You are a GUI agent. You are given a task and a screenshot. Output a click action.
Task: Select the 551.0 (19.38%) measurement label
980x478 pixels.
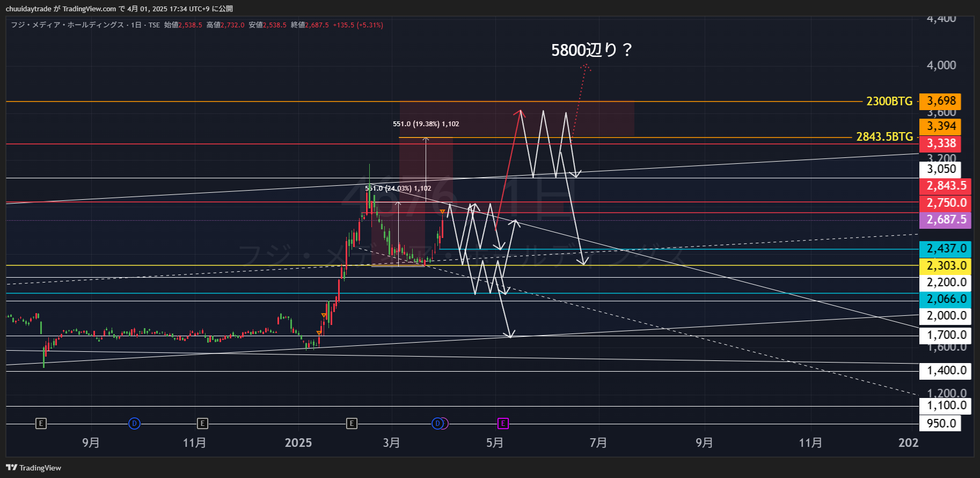426,124
